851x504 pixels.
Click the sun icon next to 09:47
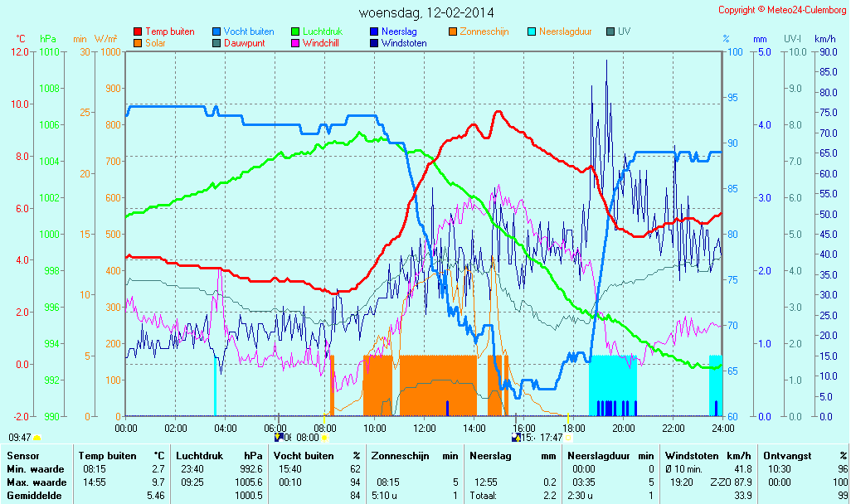(x=37, y=437)
